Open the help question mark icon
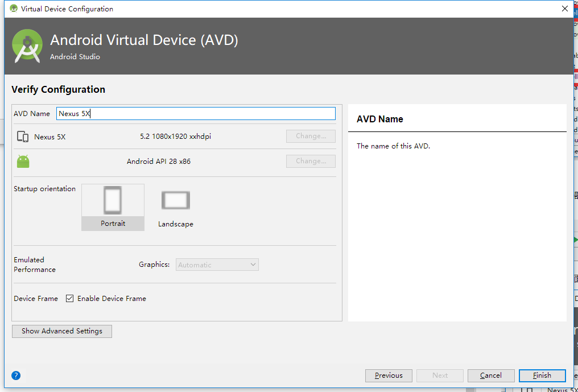The height and width of the screenshot is (392, 578). pyautogui.click(x=16, y=376)
